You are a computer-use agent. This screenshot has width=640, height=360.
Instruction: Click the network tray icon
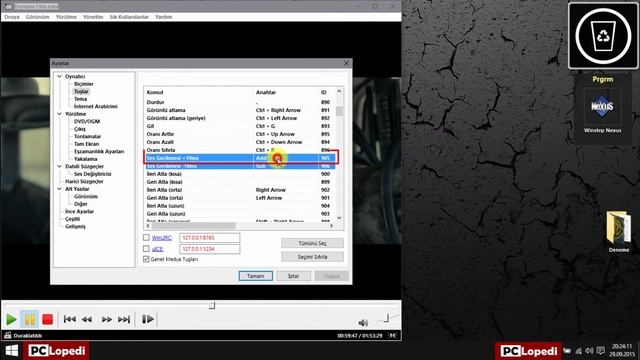click(578, 351)
